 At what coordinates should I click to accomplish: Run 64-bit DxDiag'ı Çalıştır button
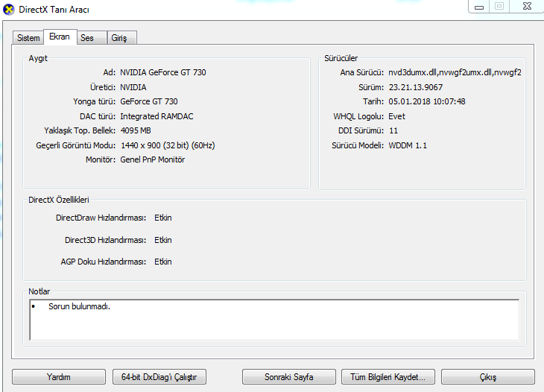[x=159, y=377]
